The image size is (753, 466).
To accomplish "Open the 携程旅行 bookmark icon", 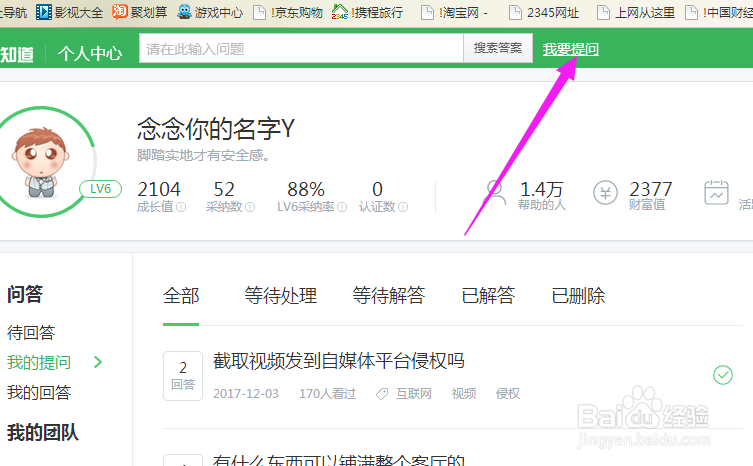I will (x=340, y=12).
